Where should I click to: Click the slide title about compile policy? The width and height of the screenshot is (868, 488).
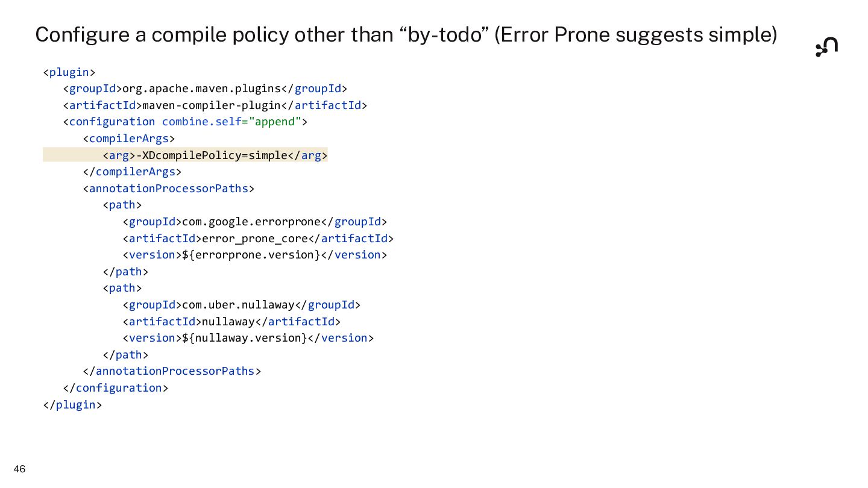pos(406,35)
